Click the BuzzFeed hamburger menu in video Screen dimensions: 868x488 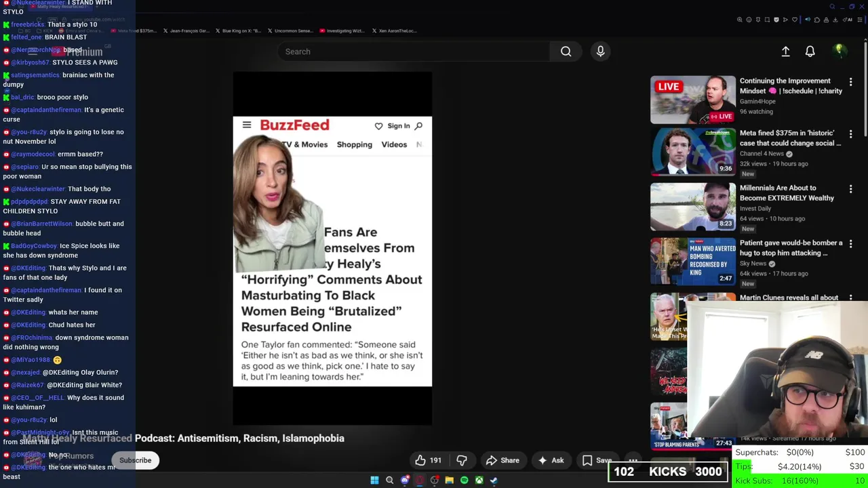[247, 125]
